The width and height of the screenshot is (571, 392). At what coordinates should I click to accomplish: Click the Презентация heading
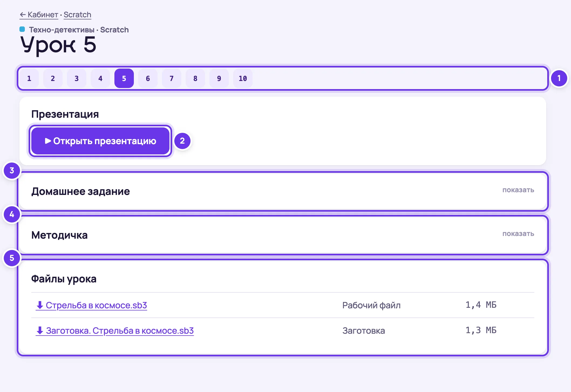(x=65, y=114)
